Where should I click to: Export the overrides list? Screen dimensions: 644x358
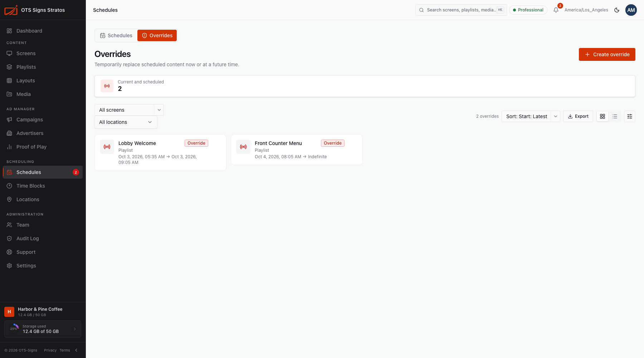pos(578,116)
